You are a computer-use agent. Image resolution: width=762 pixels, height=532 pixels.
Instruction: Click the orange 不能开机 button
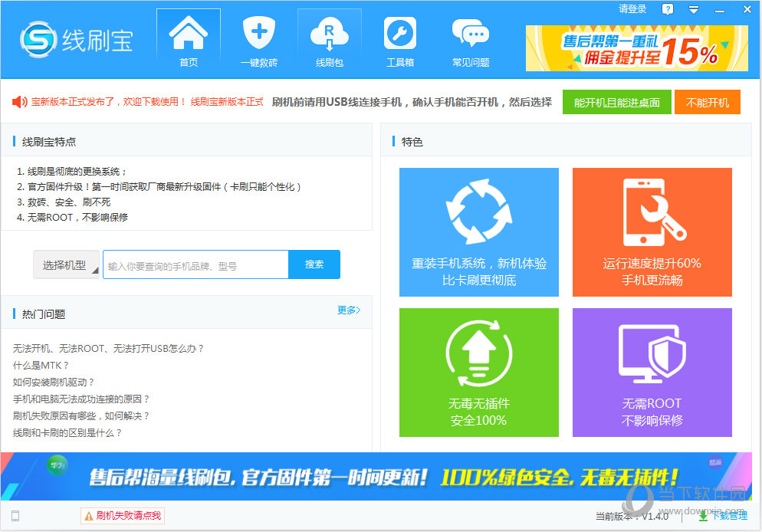click(x=707, y=102)
